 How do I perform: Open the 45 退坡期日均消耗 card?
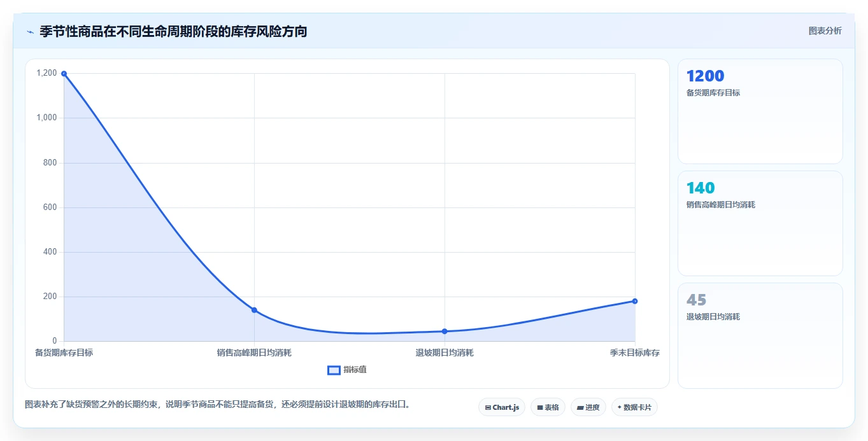click(760, 335)
